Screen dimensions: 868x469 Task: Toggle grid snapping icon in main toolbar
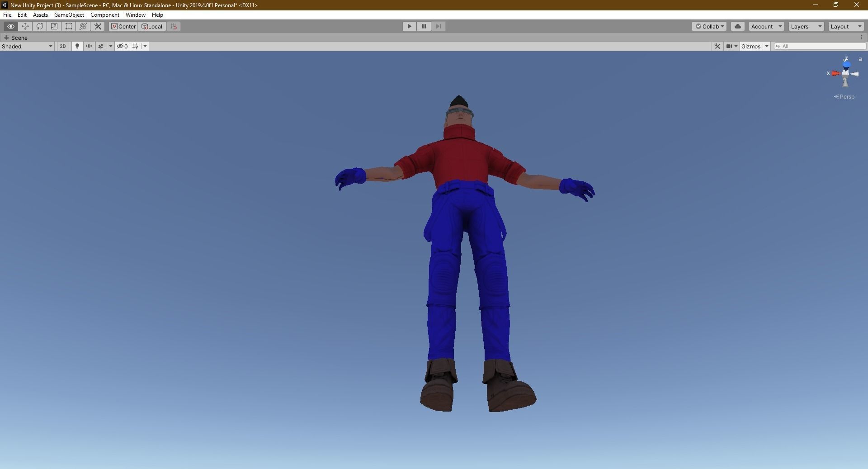coord(174,26)
